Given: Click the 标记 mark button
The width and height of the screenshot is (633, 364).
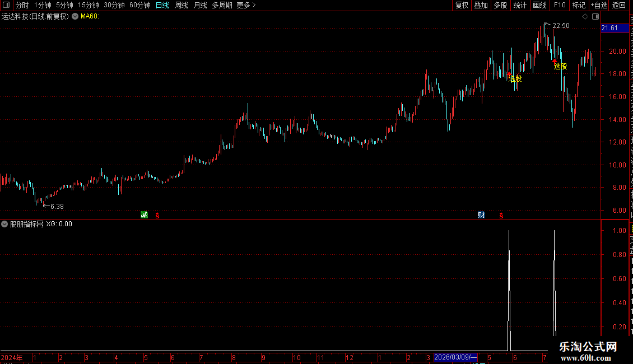Looking at the screenshot, I should tap(579, 5).
